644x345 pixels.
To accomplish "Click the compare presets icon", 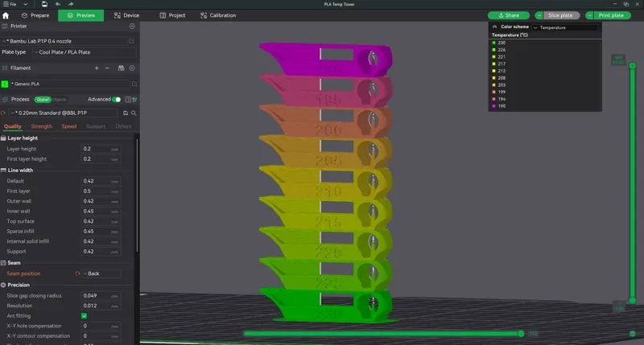I will coord(134,99).
